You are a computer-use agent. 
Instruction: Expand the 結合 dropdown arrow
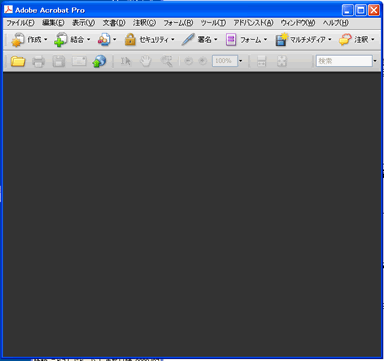pos(89,39)
